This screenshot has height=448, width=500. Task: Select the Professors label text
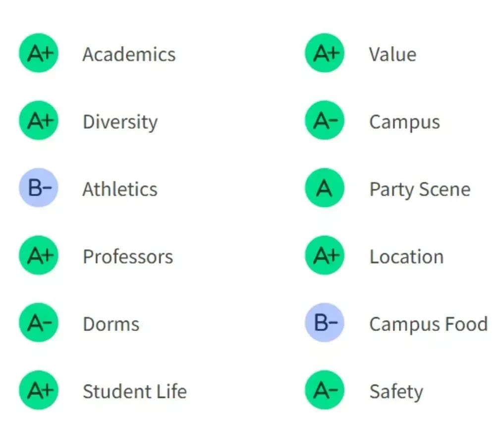tap(128, 257)
